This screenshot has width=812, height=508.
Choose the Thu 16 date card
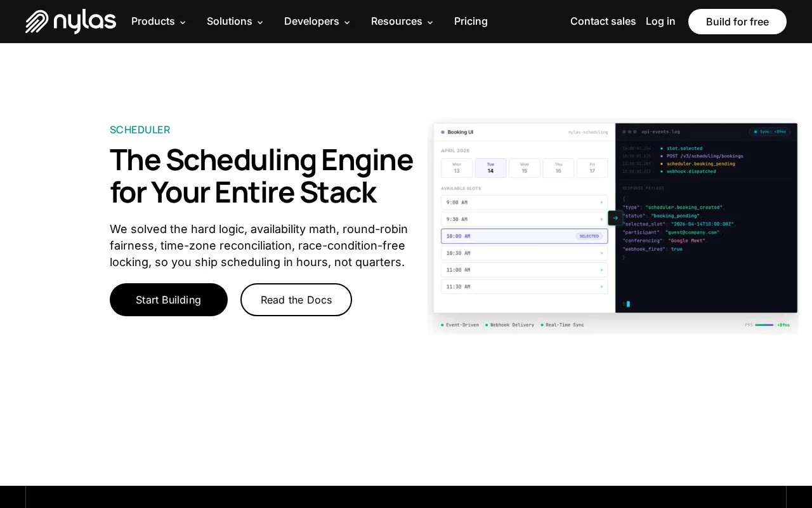(x=558, y=168)
